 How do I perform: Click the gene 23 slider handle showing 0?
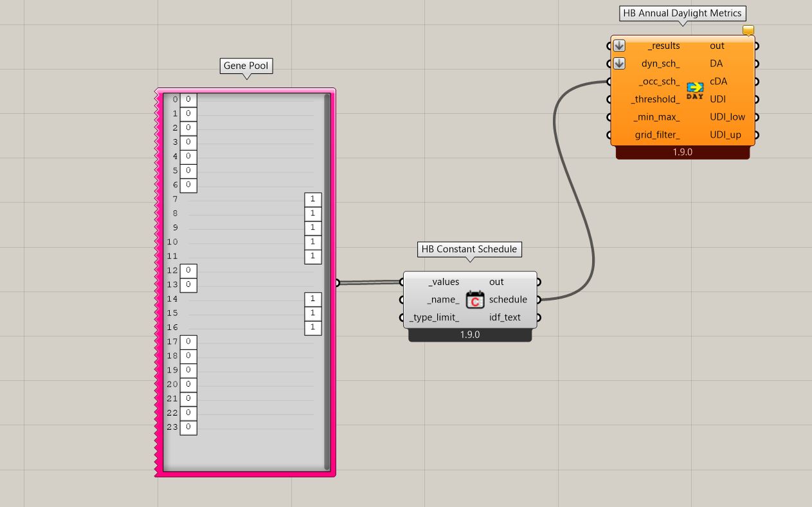[188, 427]
